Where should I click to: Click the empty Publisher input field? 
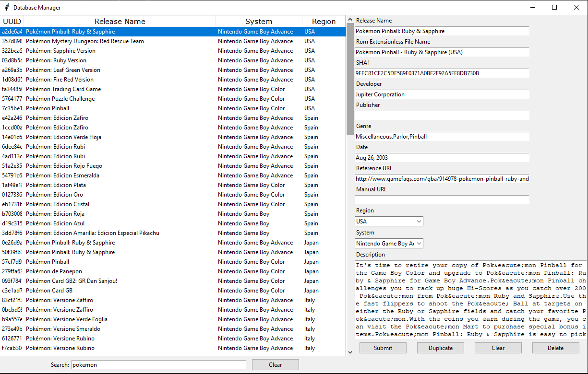[442, 116]
